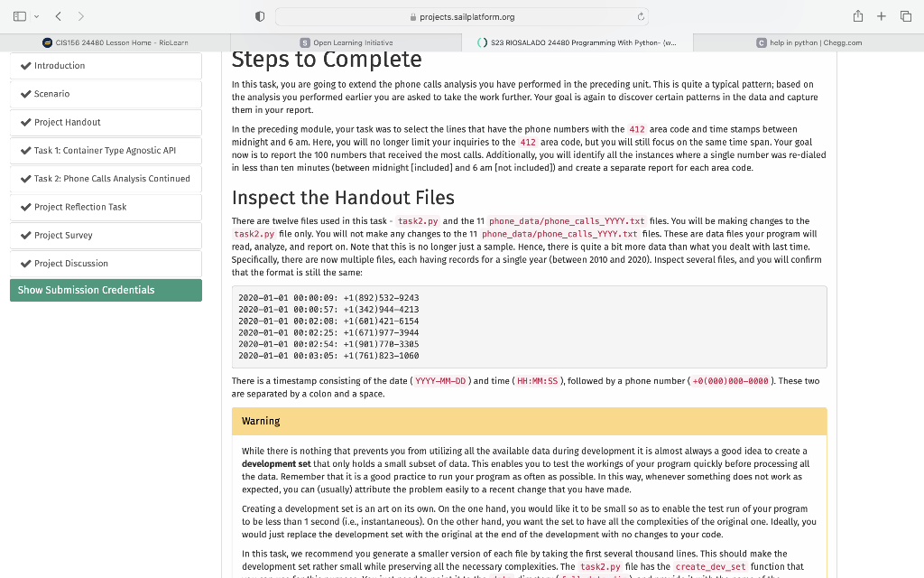Open the Share menu icon
Viewport: 924px width, 578px height.
tap(858, 15)
